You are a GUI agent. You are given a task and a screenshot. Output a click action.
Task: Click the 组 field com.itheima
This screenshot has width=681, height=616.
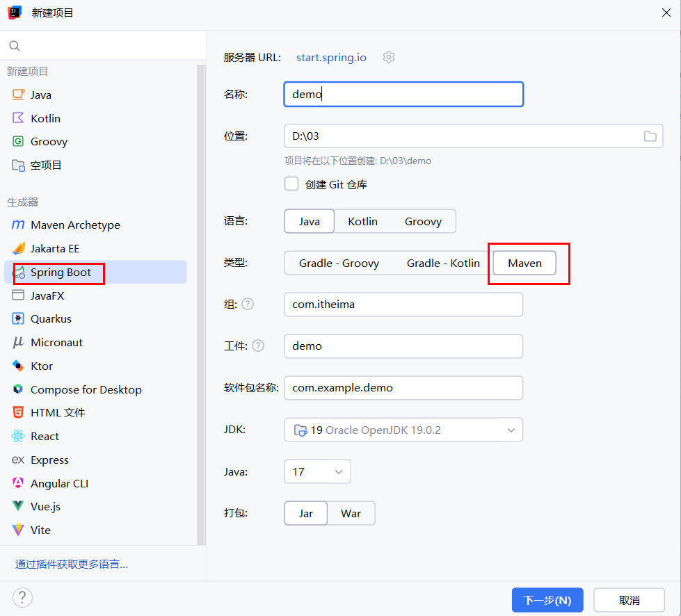pyautogui.click(x=403, y=305)
